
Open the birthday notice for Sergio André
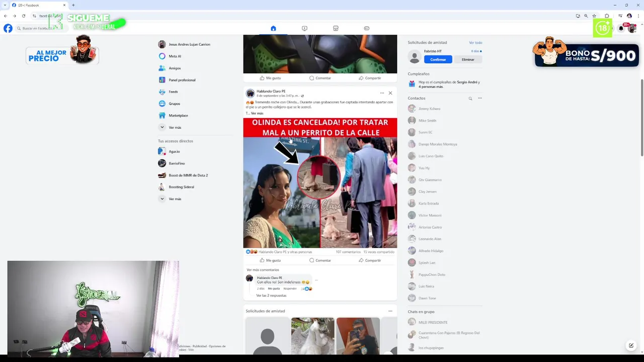tap(445, 84)
